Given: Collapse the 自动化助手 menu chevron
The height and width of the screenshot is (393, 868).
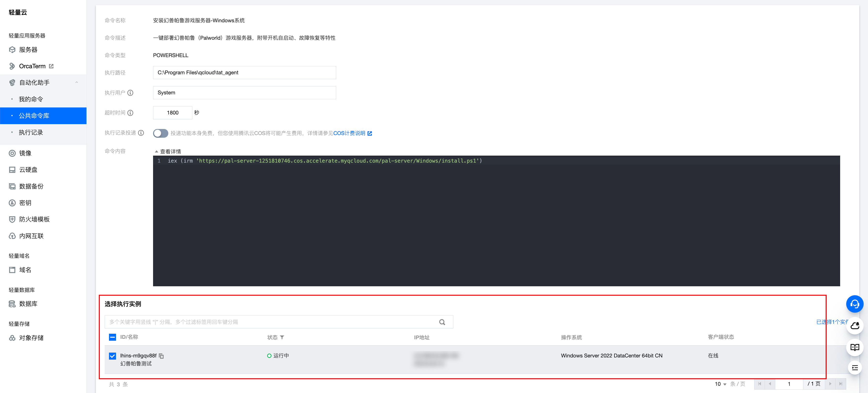Looking at the screenshot, I should click(77, 83).
